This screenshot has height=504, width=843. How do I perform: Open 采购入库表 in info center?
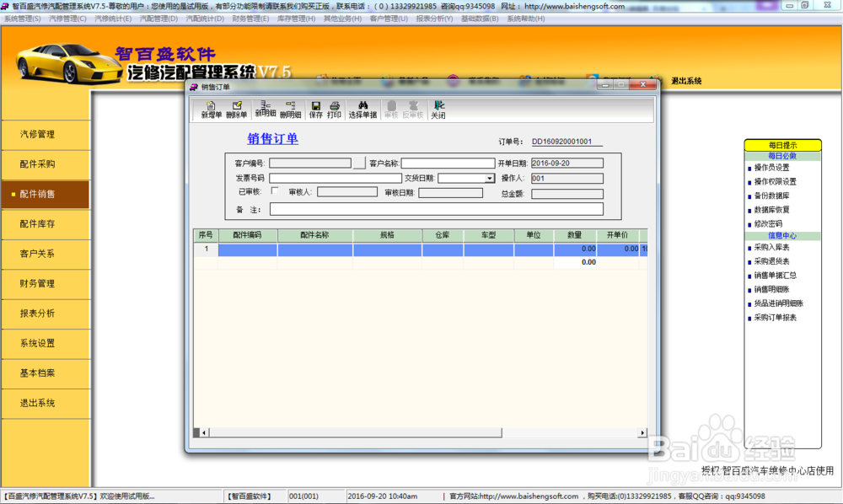pos(771,247)
